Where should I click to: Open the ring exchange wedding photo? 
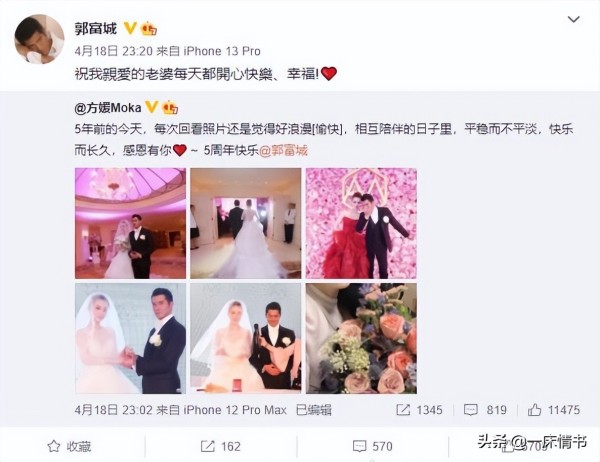click(130, 338)
